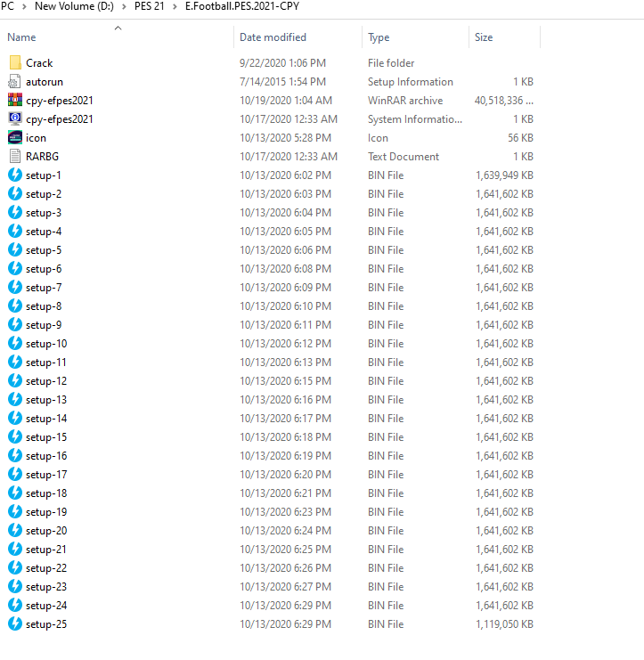This screenshot has width=644, height=660.
Task: Expand the chevron after PES 21
Action: (x=175, y=7)
